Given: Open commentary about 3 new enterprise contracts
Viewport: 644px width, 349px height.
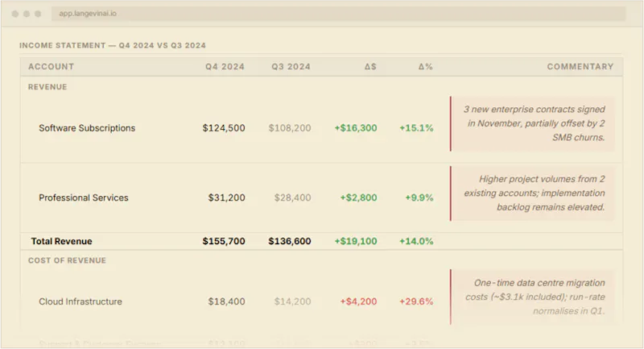Looking at the screenshot, I should coord(533,124).
